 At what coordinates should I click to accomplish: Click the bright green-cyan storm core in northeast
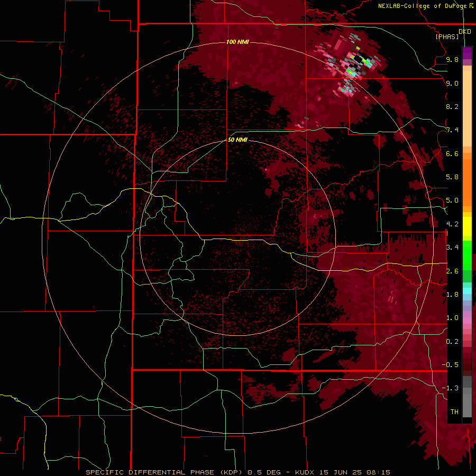(x=351, y=73)
